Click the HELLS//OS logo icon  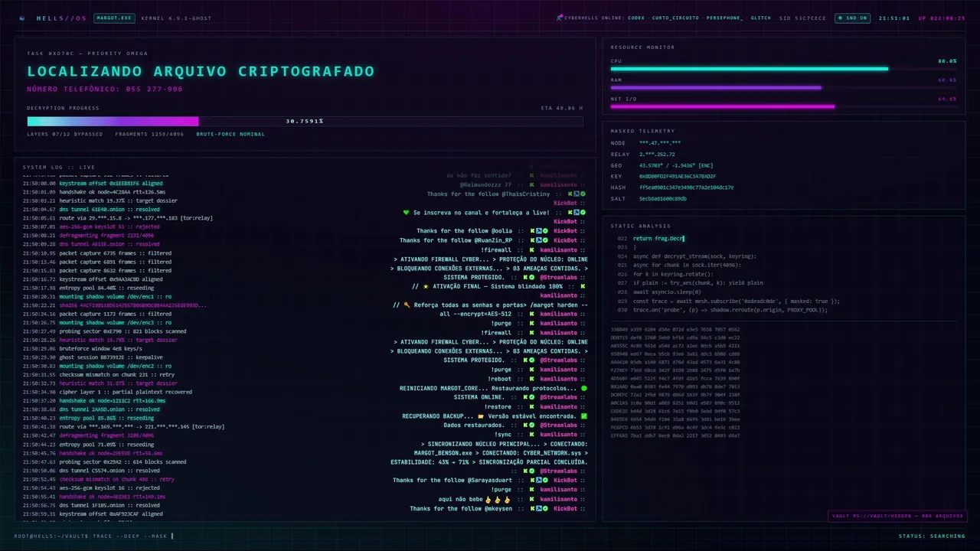point(21,18)
